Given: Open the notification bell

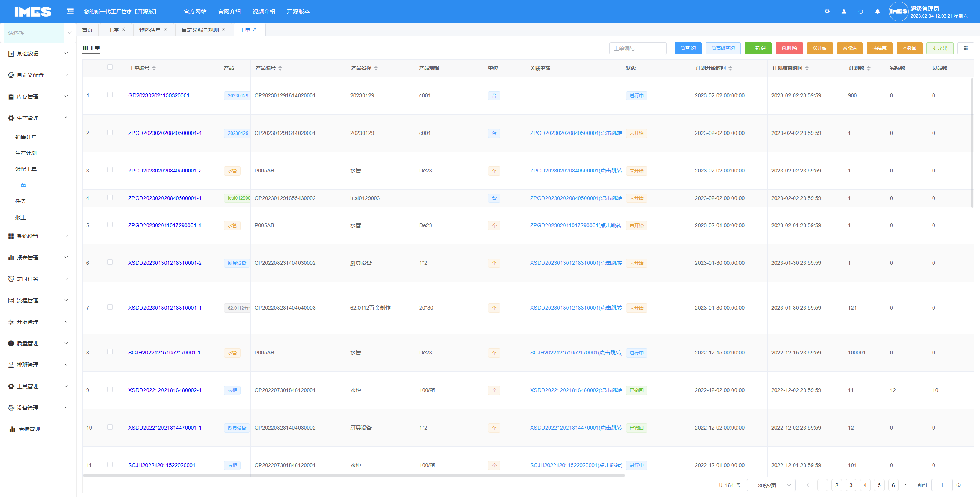Looking at the screenshot, I should (x=877, y=11).
